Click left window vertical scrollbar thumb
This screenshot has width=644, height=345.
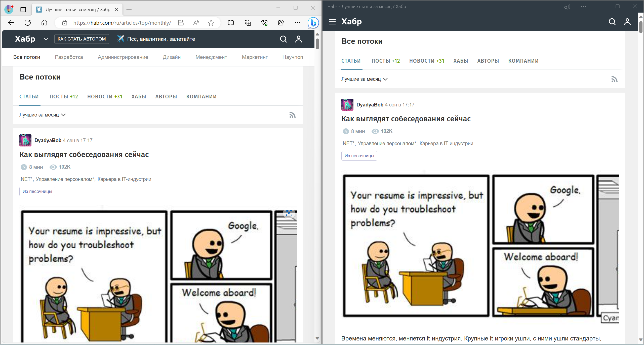(317, 44)
